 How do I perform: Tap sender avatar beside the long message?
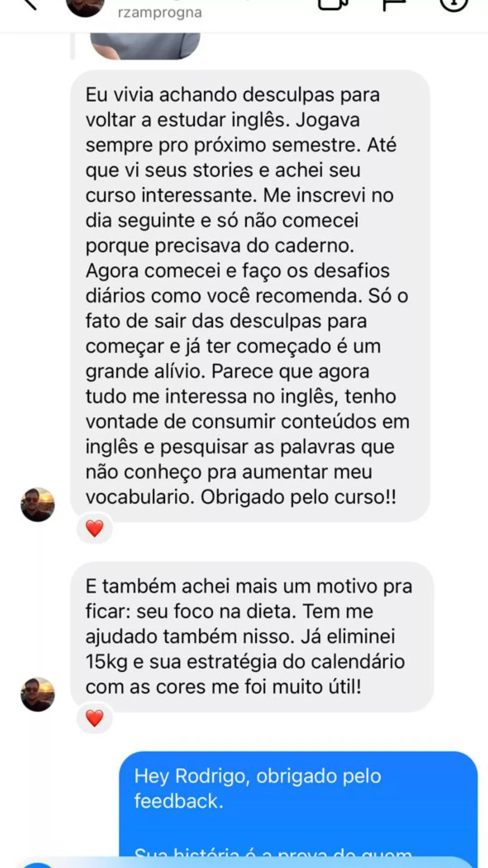(x=38, y=505)
